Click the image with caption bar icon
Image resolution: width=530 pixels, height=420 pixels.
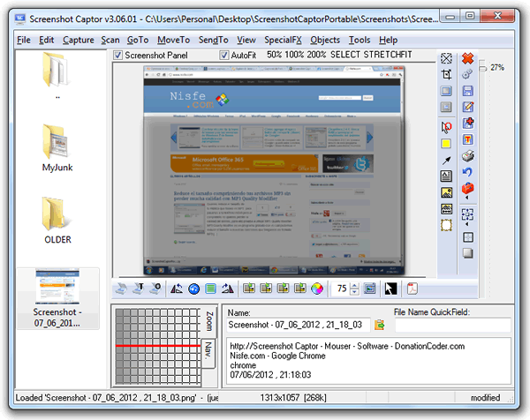(446, 208)
